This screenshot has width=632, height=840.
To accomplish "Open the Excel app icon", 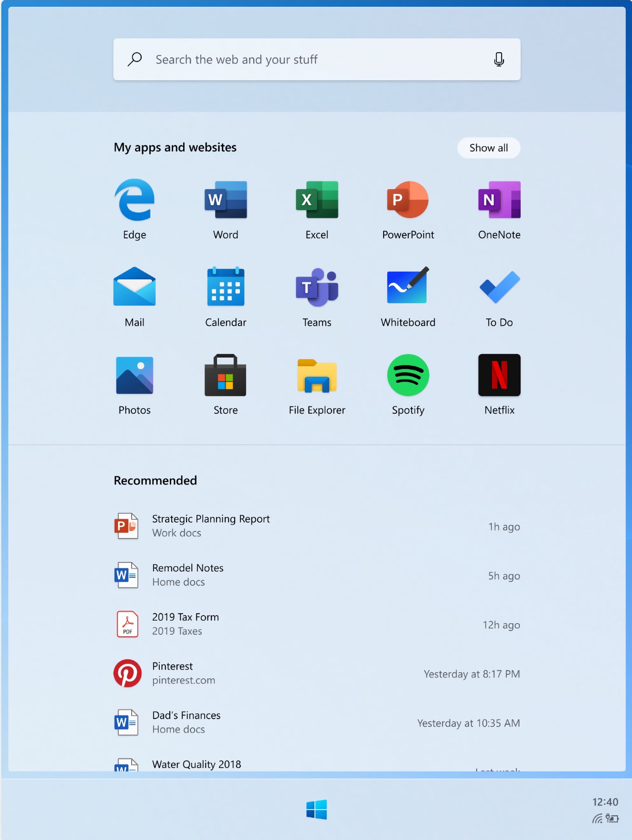I will point(317,200).
